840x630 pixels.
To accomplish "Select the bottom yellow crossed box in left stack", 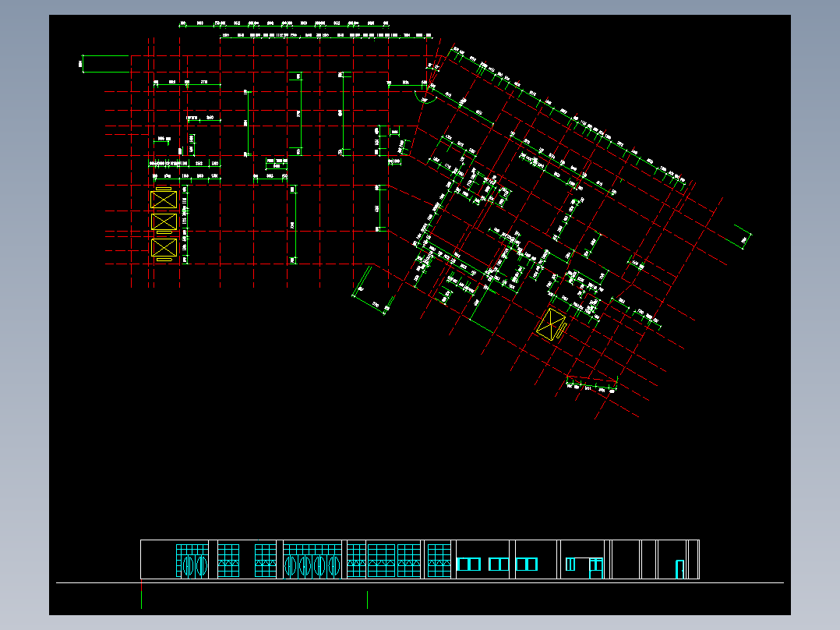I will (164, 248).
